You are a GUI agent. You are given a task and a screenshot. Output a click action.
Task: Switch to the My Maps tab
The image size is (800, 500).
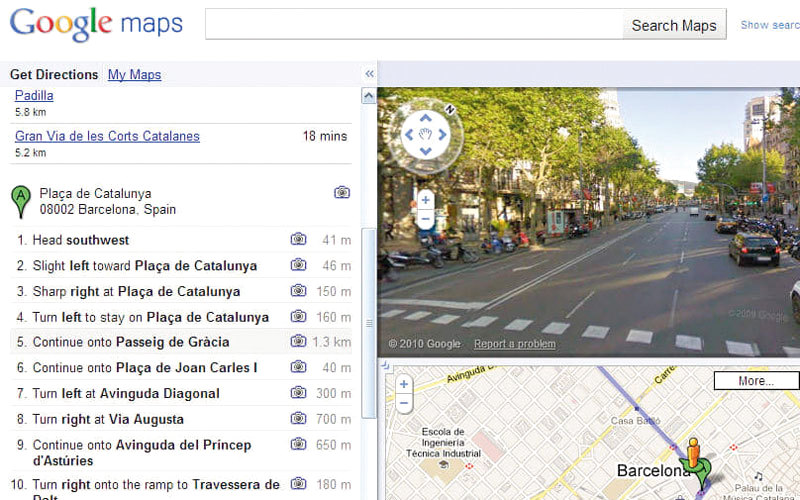tap(134, 75)
